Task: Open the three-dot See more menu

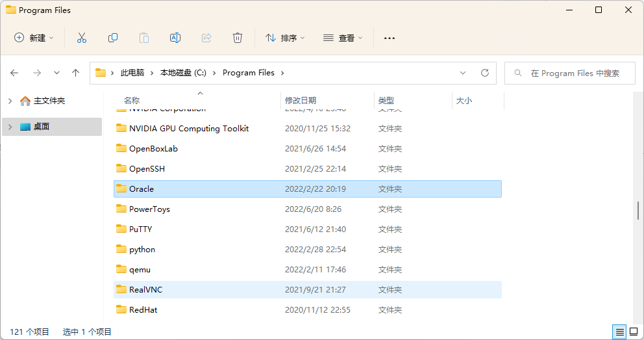Action: click(x=390, y=38)
